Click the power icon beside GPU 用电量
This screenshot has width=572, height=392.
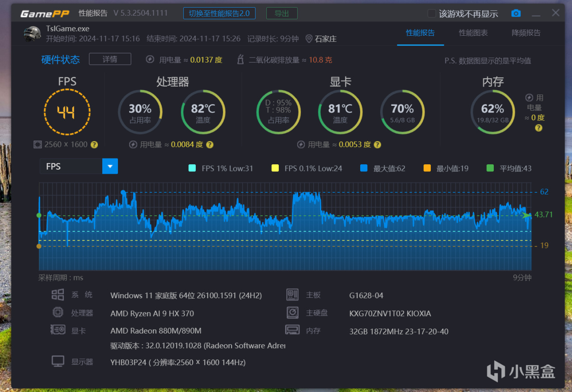301,145
